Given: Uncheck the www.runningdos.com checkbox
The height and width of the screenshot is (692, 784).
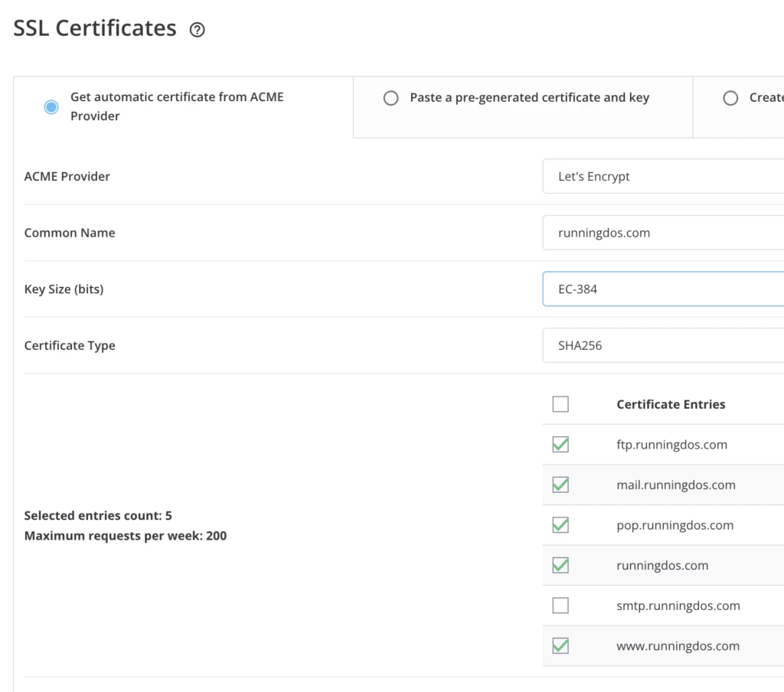Looking at the screenshot, I should (x=560, y=646).
